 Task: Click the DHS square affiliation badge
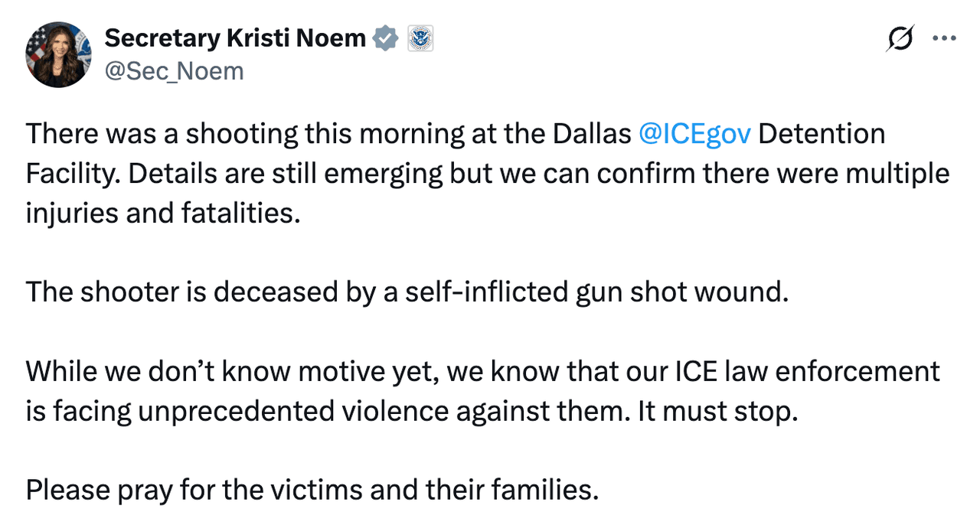pyautogui.click(x=420, y=37)
